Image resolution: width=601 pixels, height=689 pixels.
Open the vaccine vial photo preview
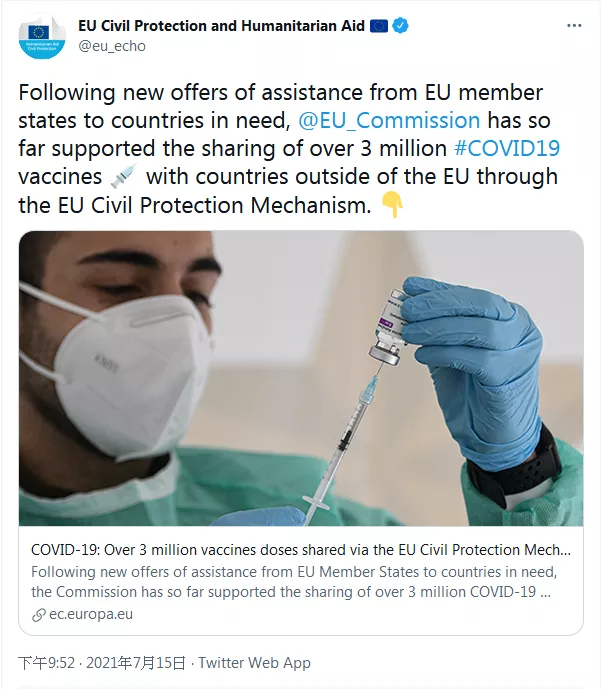[301, 378]
